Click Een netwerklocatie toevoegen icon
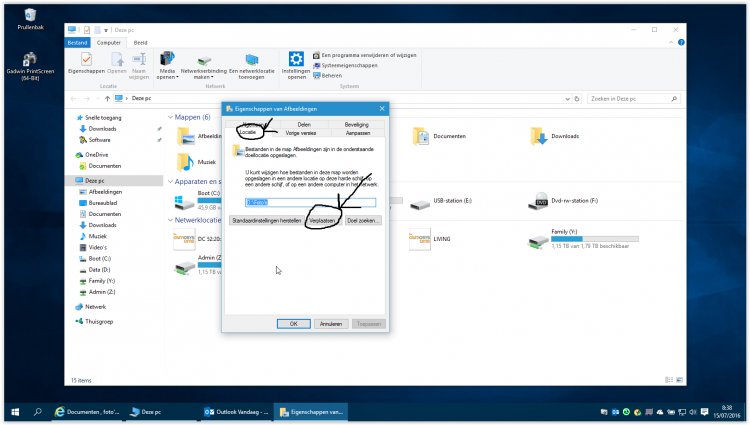Image resolution: width=750 pixels, height=425 pixels. coord(253,62)
